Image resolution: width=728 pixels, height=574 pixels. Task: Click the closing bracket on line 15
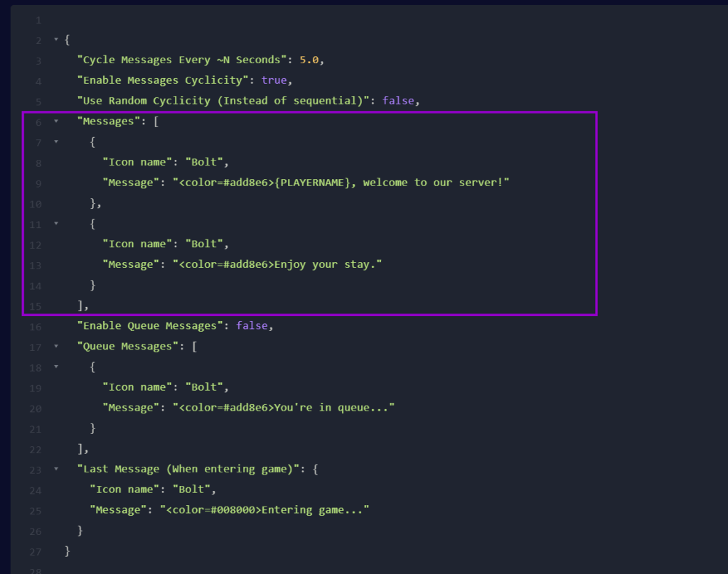point(80,305)
